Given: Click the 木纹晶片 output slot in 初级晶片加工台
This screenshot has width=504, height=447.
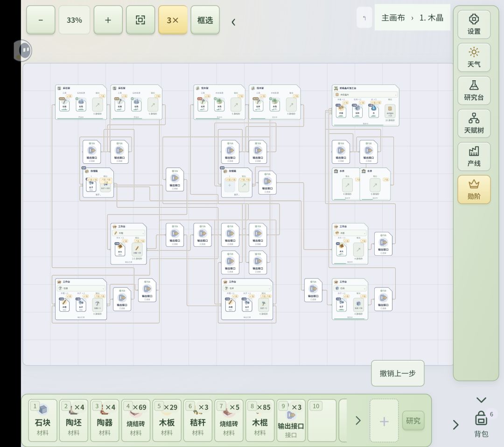Looking at the screenshot, I should (x=390, y=111).
